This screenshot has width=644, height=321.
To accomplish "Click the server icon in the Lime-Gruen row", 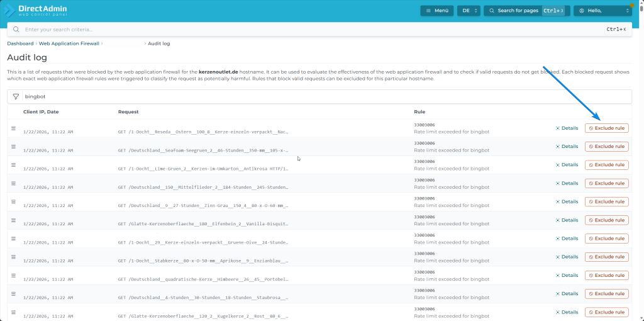I will (x=13, y=165).
